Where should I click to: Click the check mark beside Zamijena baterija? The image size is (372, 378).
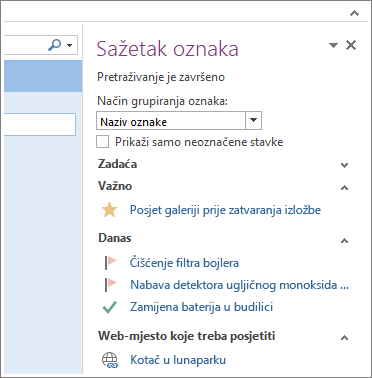coord(109,307)
